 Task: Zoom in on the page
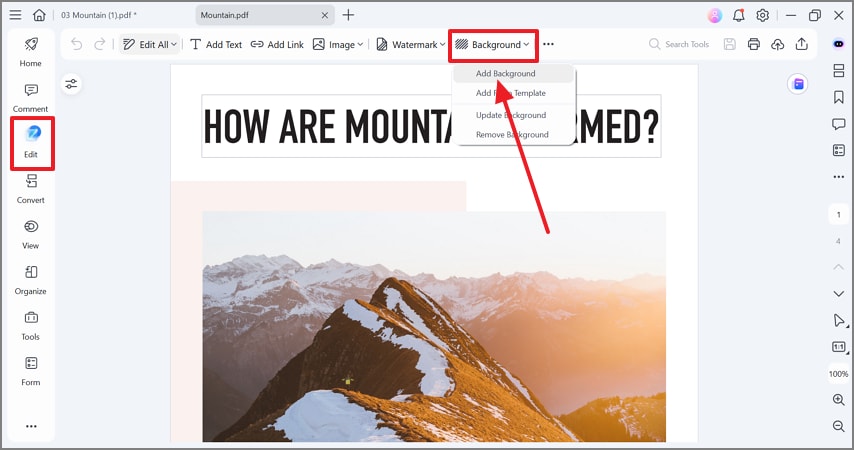[839, 400]
